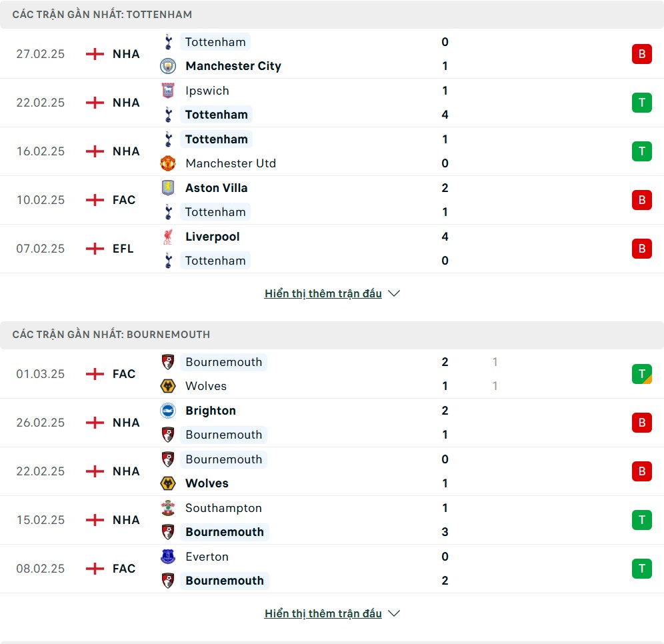Click the Brighton team name
The height and width of the screenshot is (644, 664).
pos(211,411)
